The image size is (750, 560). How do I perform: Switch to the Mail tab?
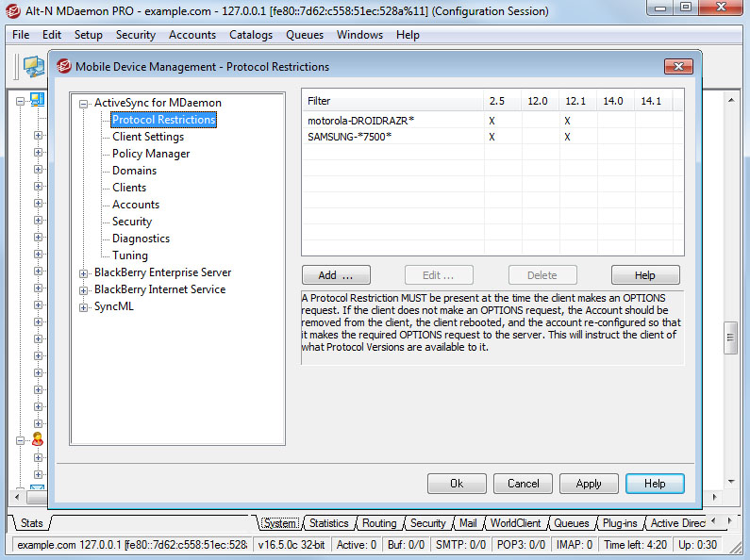point(468,523)
